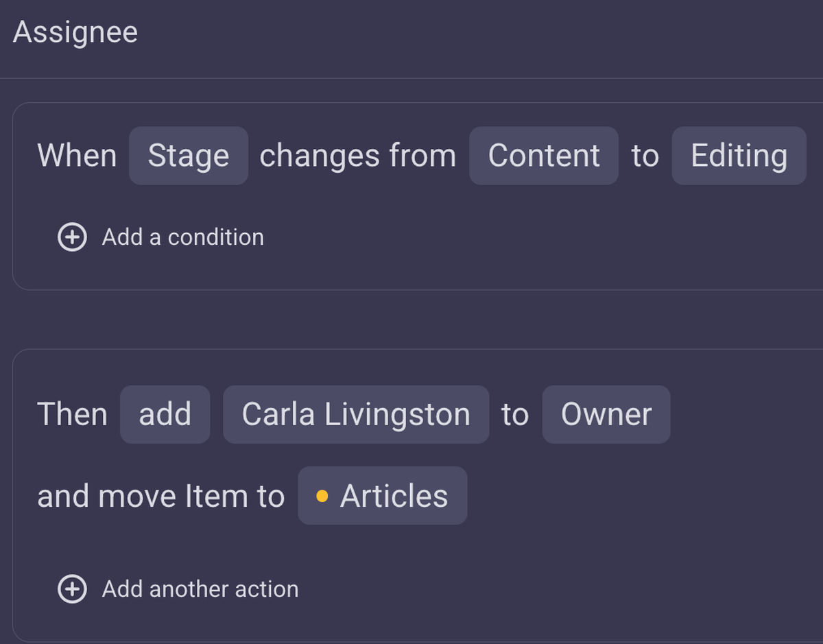Click Add another action
Image resolution: width=823 pixels, height=644 pixels.
tap(200, 588)
